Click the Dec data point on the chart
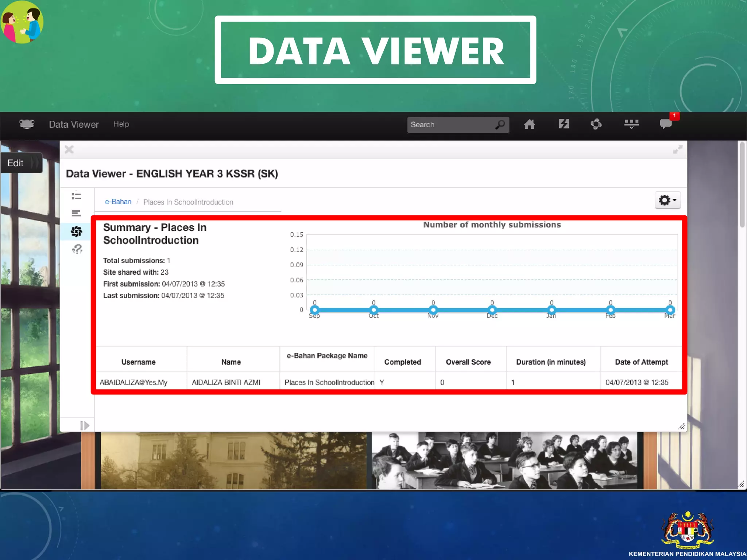747x560 pixels. click(x=492, y=310)
